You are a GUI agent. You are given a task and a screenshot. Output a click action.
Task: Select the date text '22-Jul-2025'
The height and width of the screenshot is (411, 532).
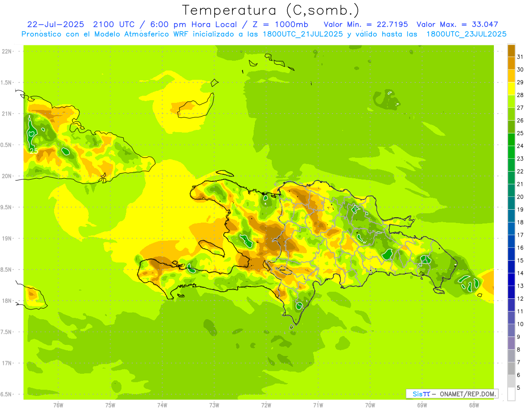(x=55, y=24)
